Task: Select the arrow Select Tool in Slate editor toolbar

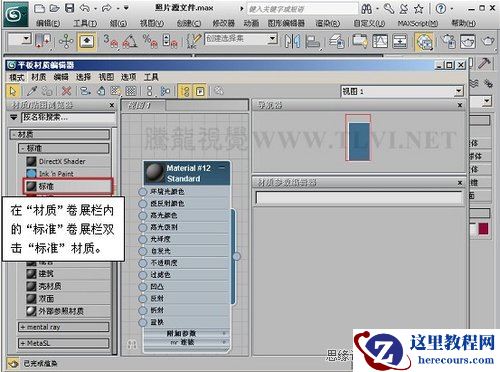Action: point(13,91)
